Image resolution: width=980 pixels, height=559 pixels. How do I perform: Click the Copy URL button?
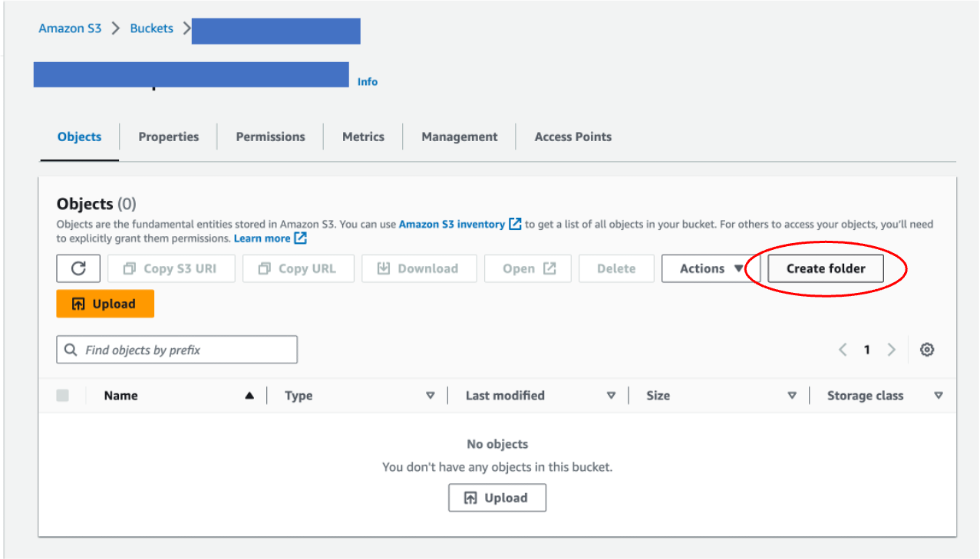click(299, 268)
